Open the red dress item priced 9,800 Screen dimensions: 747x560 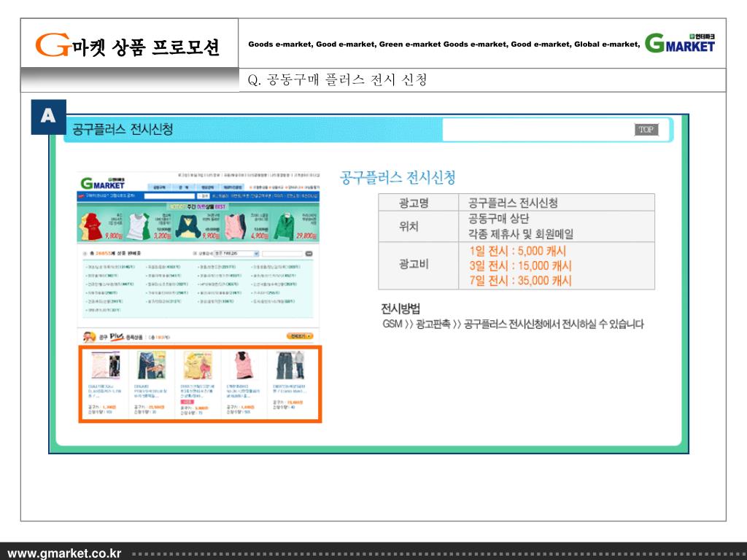coord(101,226)
